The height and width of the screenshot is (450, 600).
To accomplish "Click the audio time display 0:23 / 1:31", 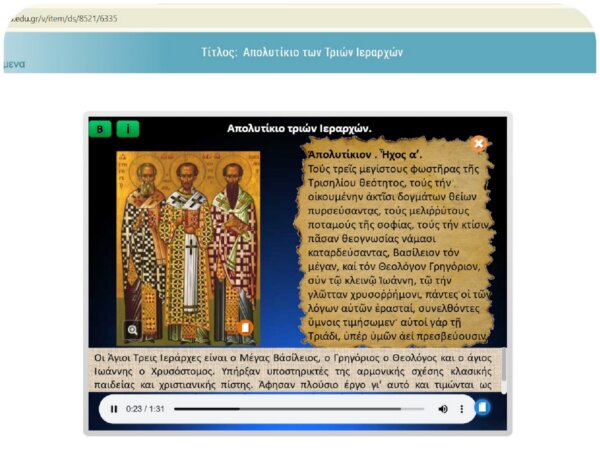I will coord(143,409).
